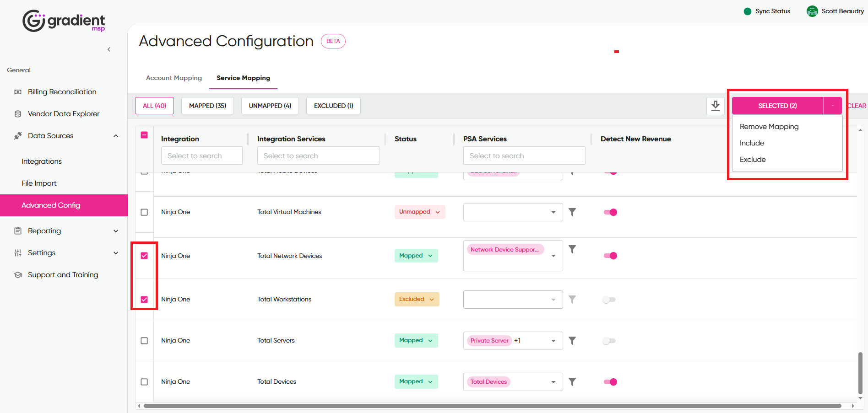Viewport: 868px width, 413px height.
Task: Click the Gradient MSP logo
Action: 64,21
